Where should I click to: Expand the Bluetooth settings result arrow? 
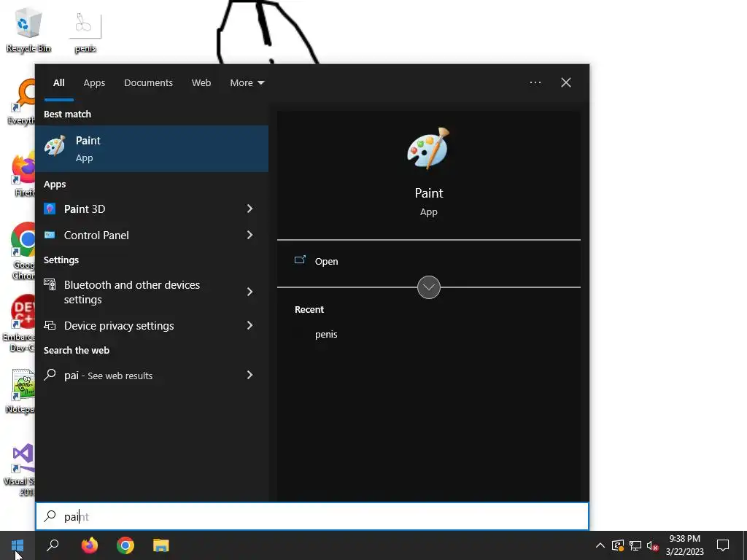(249, 292)
